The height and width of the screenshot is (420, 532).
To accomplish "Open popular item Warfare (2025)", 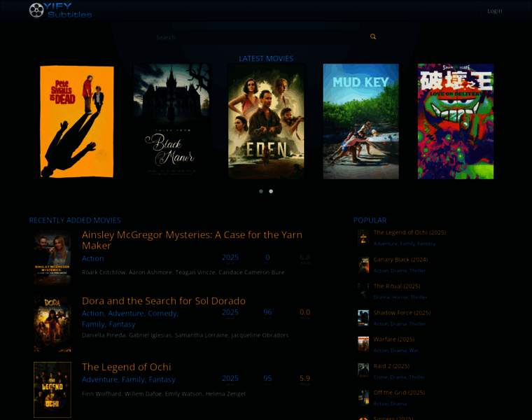I will pyautogui.click(x=393, y=339).
